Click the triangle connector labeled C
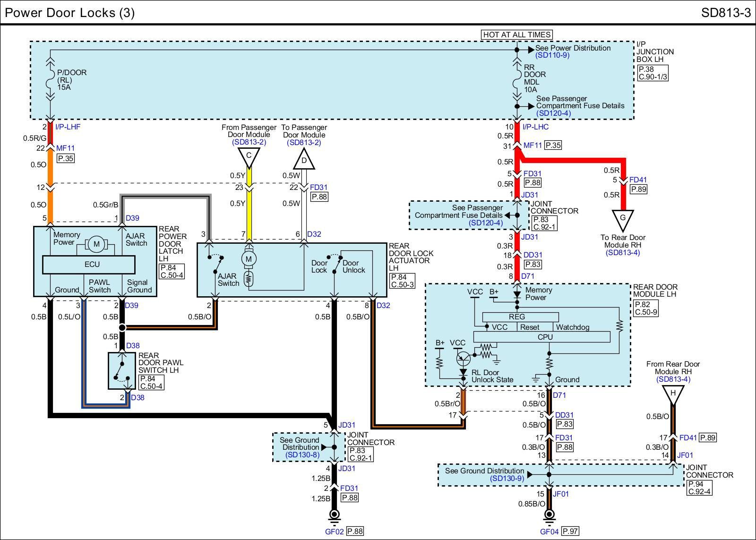The height and width of the screenshot is (540, 756). 249,156
